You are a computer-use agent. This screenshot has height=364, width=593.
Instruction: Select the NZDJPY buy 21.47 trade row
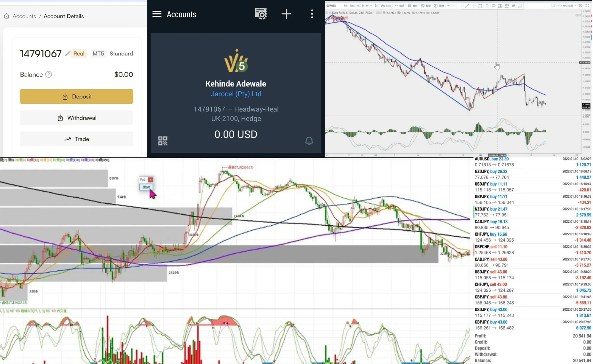click(533, 212)
